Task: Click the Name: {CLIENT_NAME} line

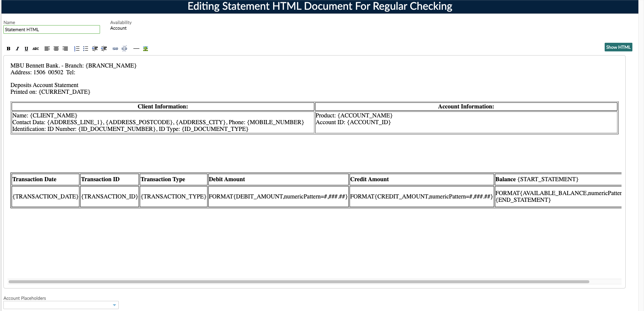Action: 45,115
